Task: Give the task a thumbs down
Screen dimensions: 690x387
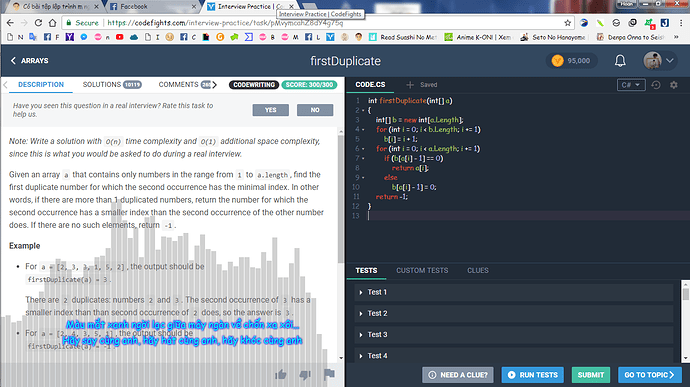Action: pos(305,375)
